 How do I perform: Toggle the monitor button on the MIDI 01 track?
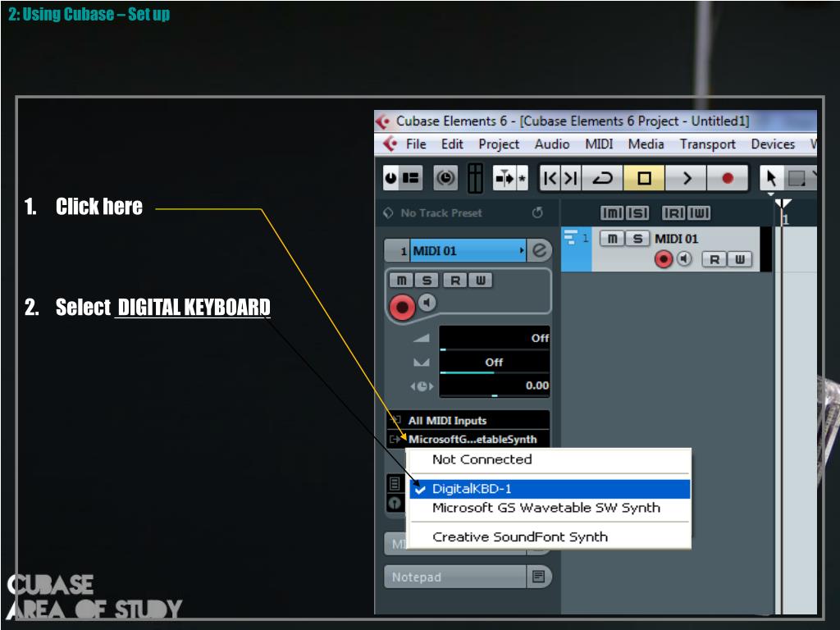pos(683,259)
